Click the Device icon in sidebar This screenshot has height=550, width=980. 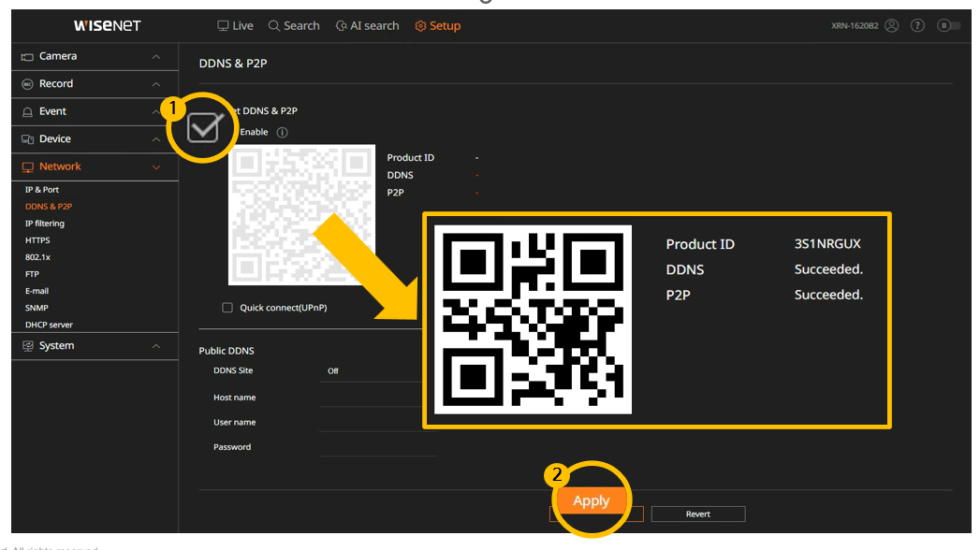pyautogui.click(x=27, y=139)
